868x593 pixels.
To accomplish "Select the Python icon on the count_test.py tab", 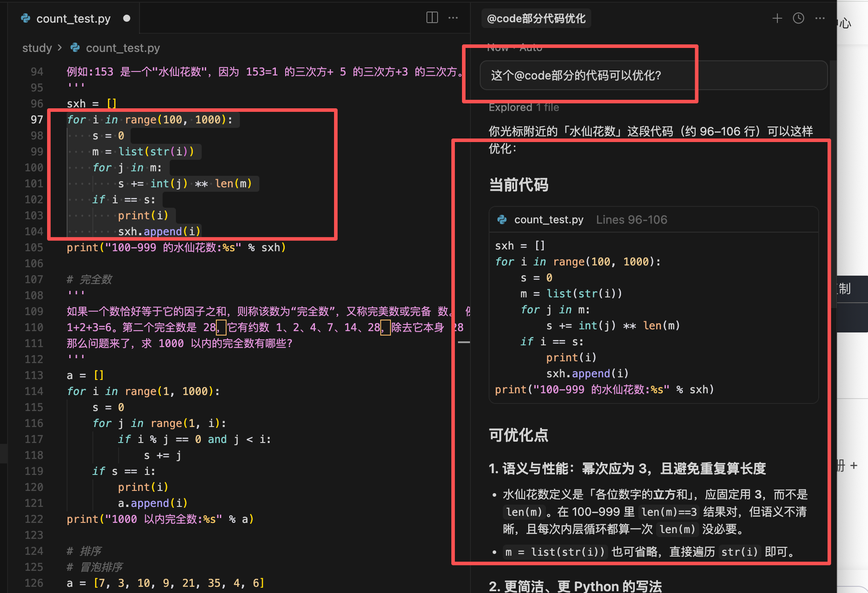I will (25, 18).
